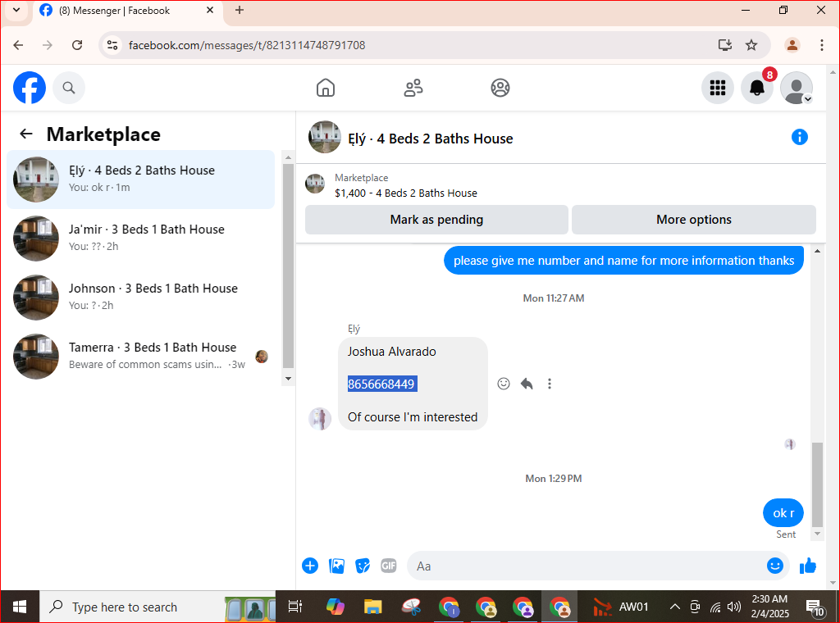Open the $1,400 4 Beds 2 Baths listing link
Image resolution: width=840 pixels, height=623 pixels.
(405, 193)
